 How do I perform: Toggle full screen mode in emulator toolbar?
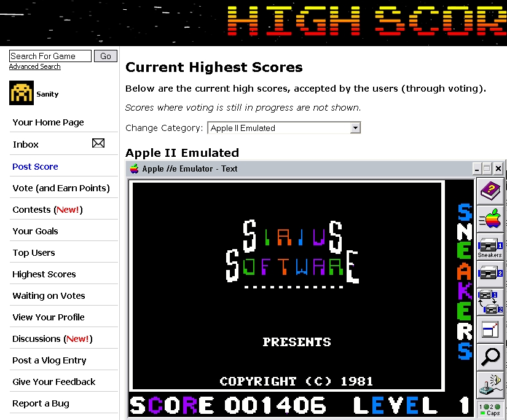coord(490,329)
